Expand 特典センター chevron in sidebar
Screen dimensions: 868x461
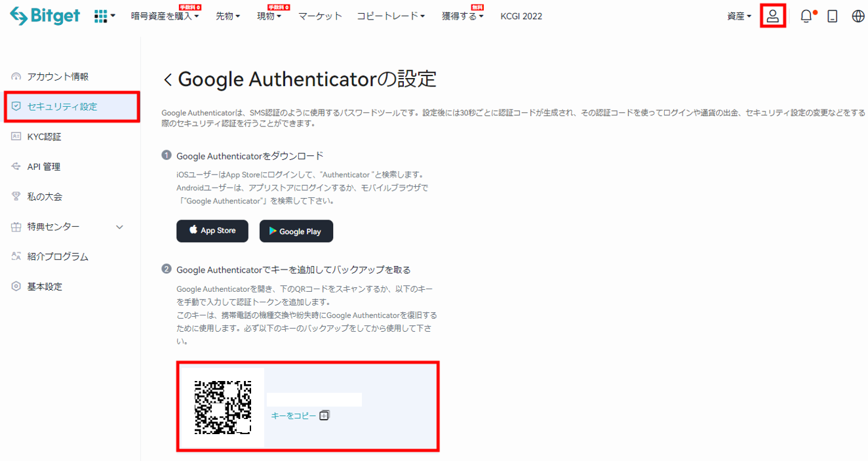click(119, 227)
